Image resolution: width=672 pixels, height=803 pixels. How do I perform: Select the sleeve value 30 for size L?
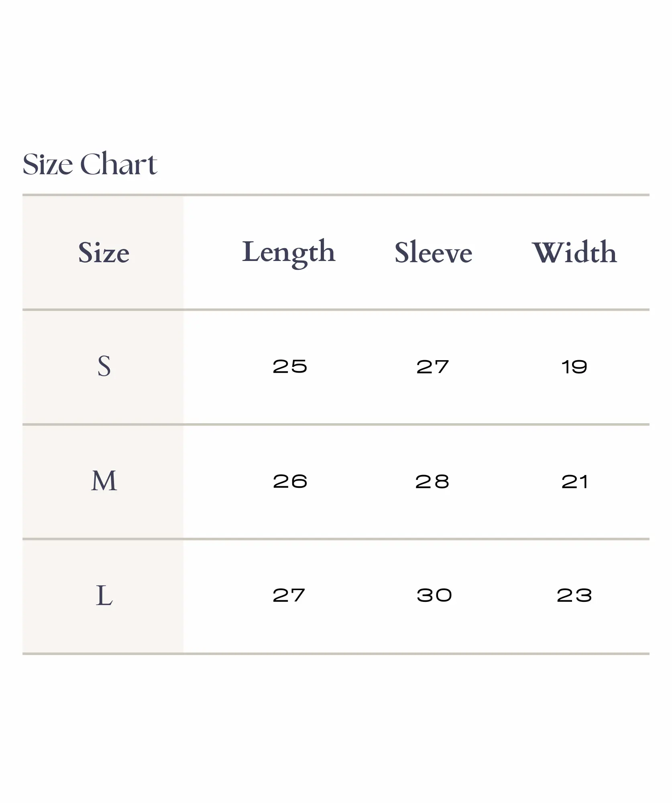434,595
